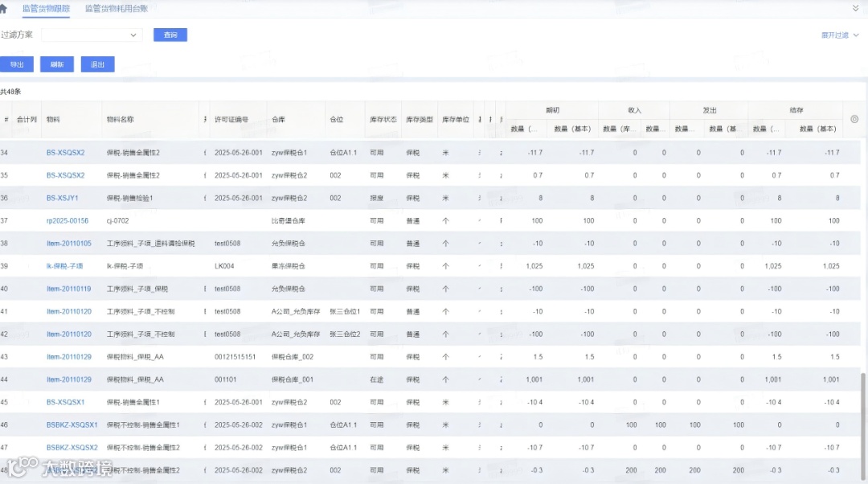The image size is (868, 484).
Task: Select the 共48条 record count text
Action: click(10, 92)
